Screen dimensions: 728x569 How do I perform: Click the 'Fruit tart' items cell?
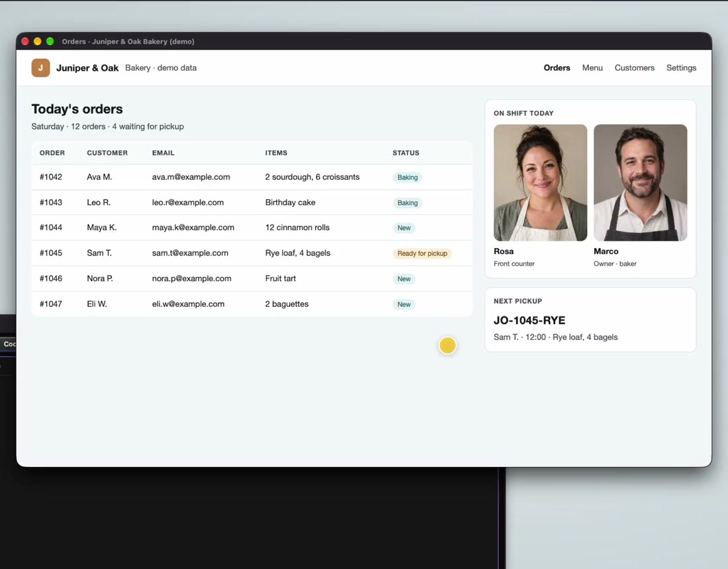(x=281, y=279)
